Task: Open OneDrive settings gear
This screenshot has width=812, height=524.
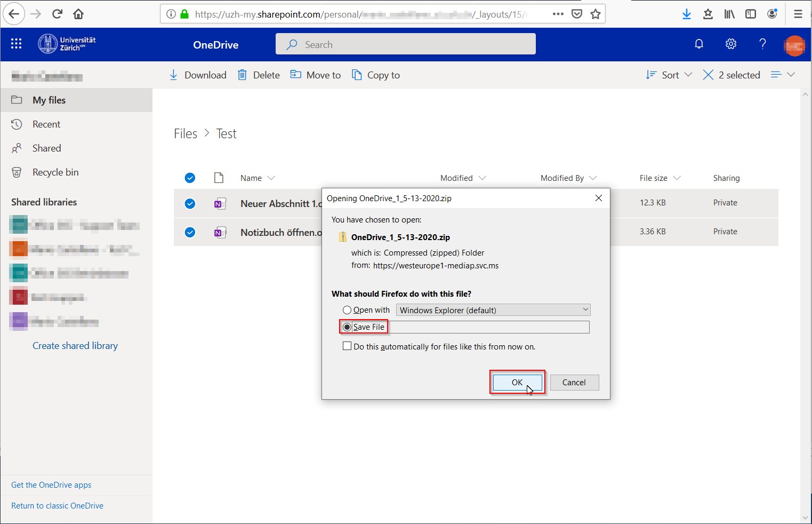Action: point(731,44)
